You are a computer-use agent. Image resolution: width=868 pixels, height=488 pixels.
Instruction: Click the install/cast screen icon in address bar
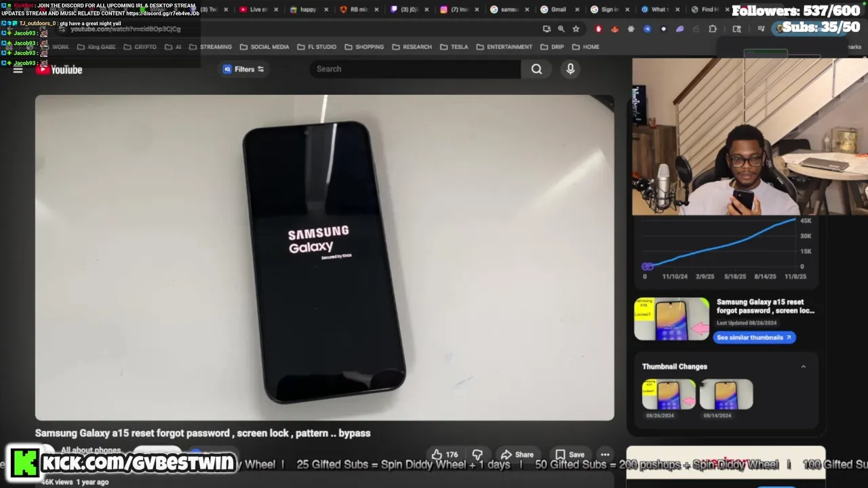[x=547, y=29]
